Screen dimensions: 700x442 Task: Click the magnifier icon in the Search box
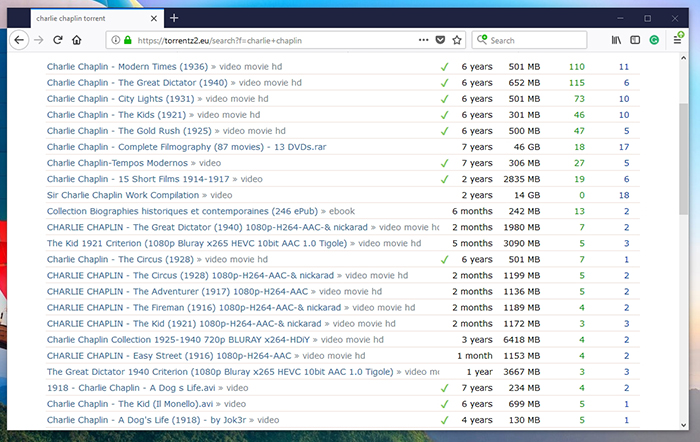482,40
